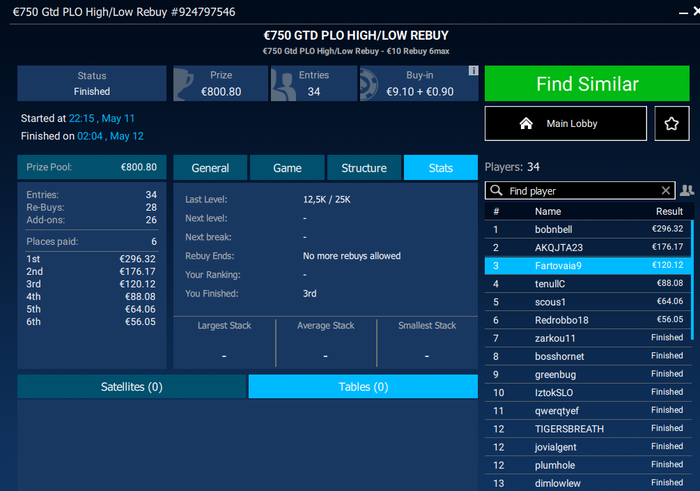Switch to the Game tab
Viewport: 700px width, 491px height.
(287, 168)
